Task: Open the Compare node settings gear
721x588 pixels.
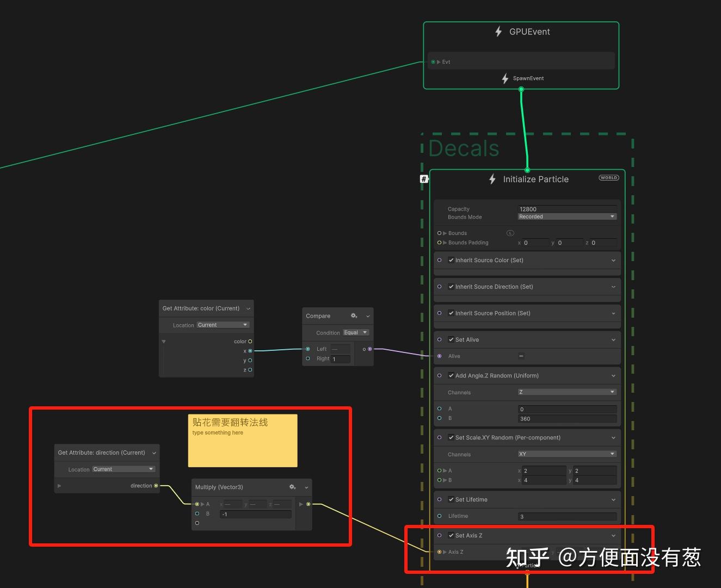Action: pos(354,315)
